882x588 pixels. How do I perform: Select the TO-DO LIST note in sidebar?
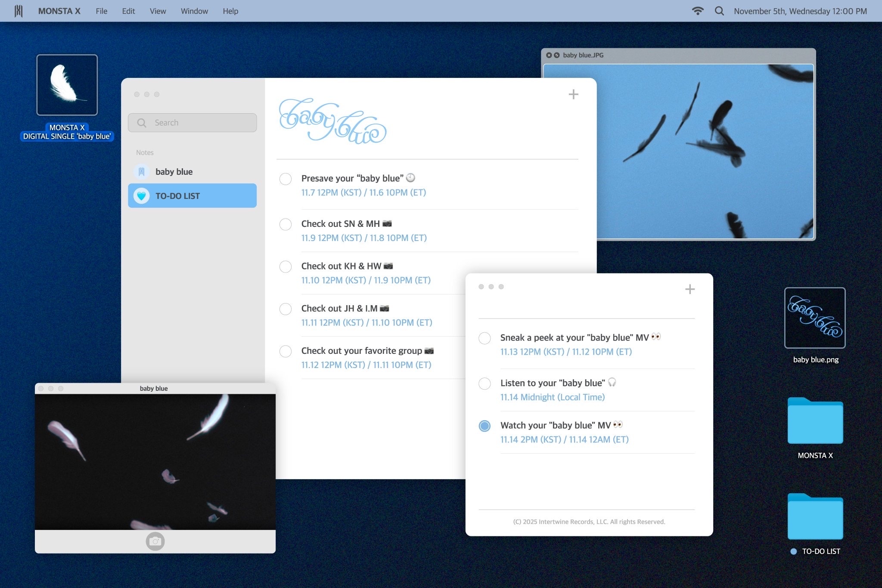(192, 196)
